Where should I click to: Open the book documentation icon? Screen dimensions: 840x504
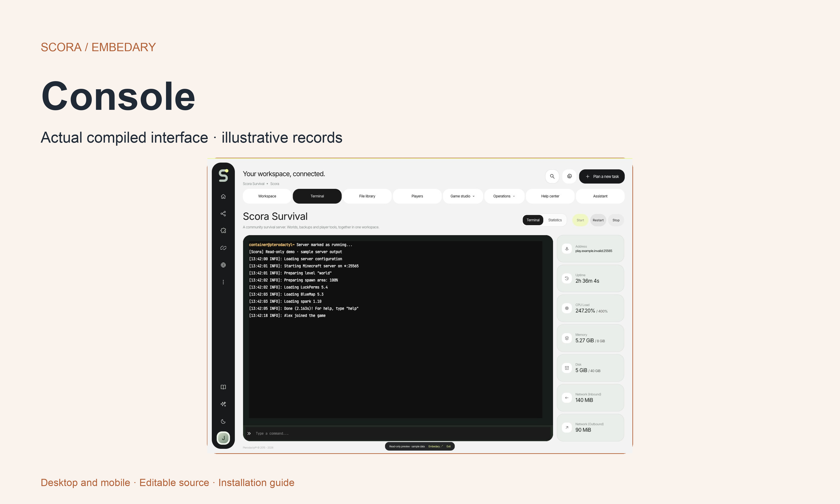223,387
